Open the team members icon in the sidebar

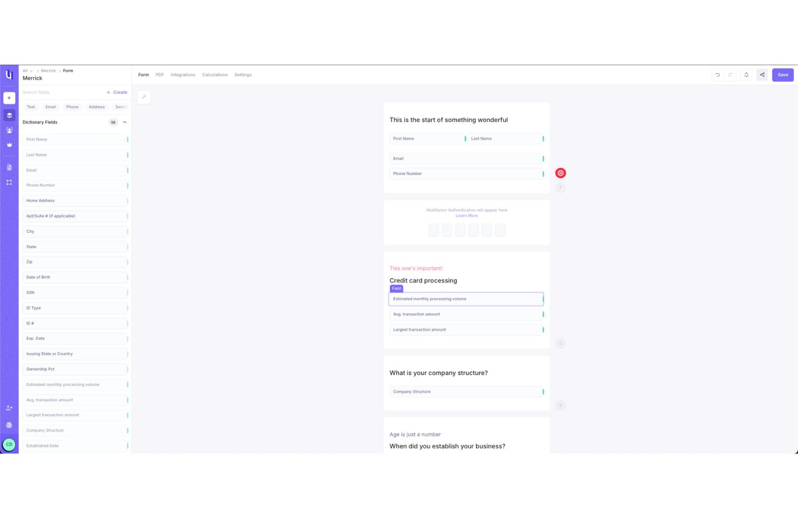[x=9, y=130]
